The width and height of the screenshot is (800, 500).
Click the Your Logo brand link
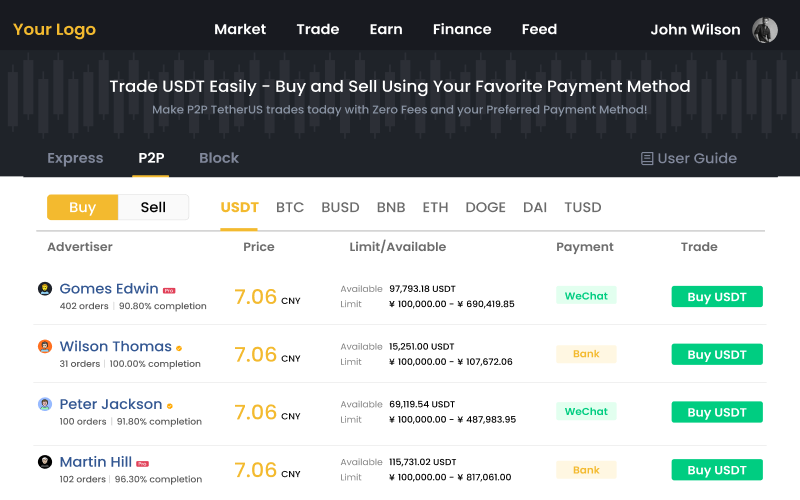[54, 30]
